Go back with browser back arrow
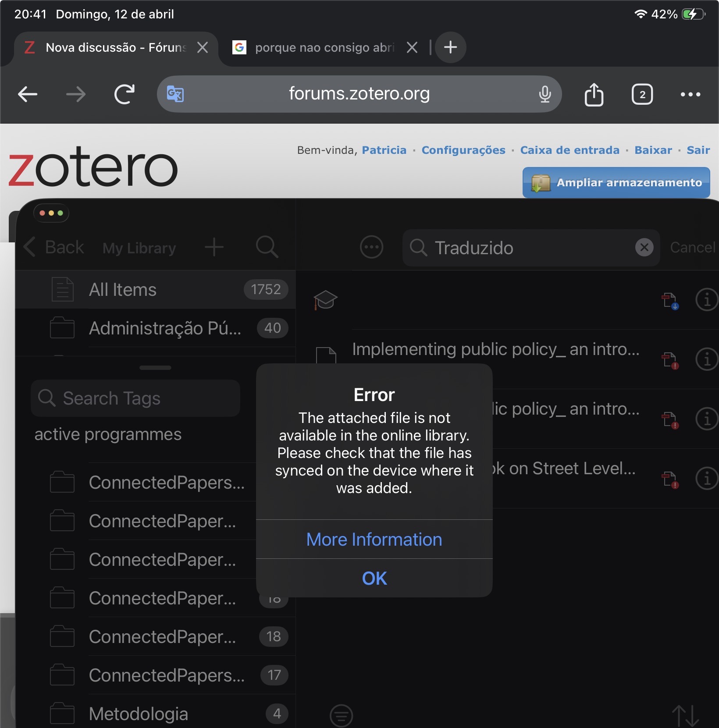Viewport: 719px width, 728px height. pyautogui.click(x=28, y=94)
